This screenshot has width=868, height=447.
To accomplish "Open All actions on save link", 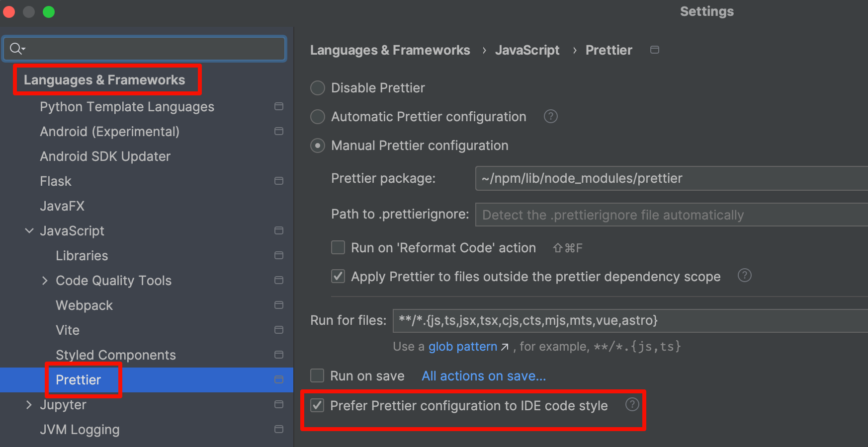I will point(483,376).
